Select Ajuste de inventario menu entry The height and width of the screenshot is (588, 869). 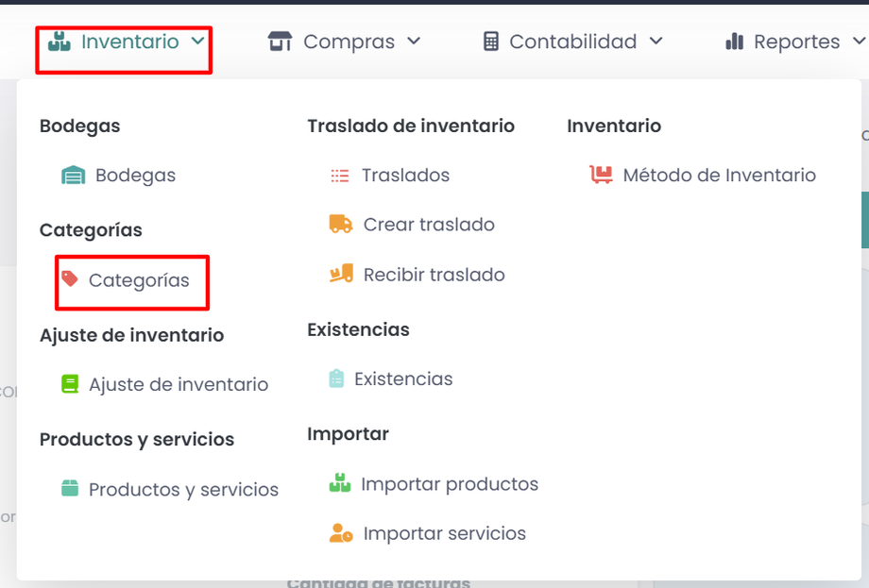(x=179, y=384)
